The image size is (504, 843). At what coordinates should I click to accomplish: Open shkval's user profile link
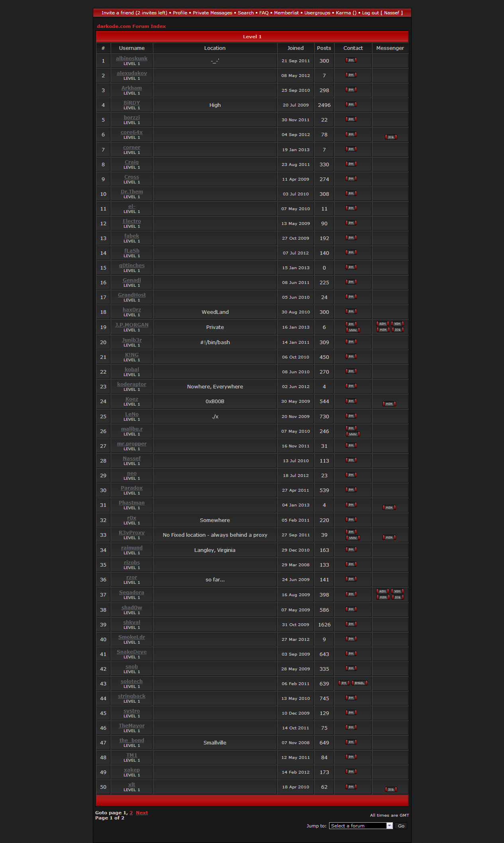click(131, 622)
